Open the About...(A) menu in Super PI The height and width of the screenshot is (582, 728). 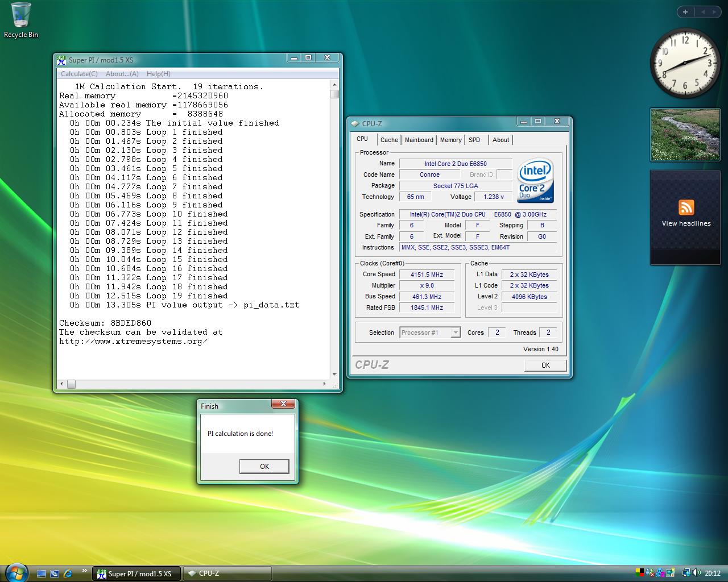click(x=122, y=74)
